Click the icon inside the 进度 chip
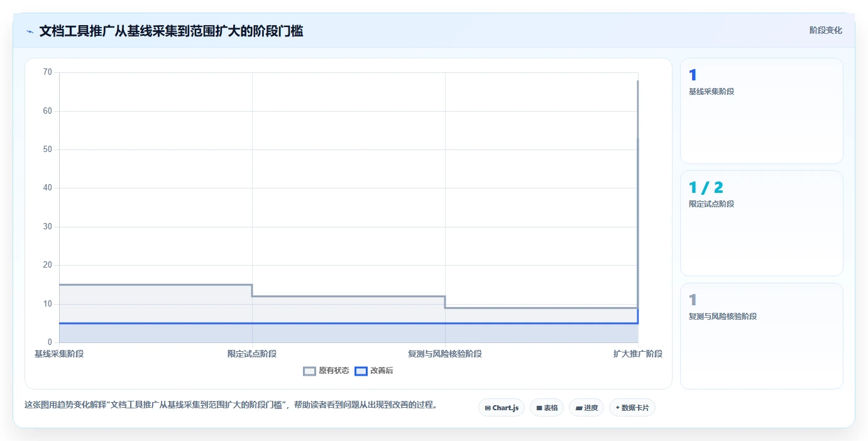The height and width of the screenshot is (441, 868). (579, 408)
